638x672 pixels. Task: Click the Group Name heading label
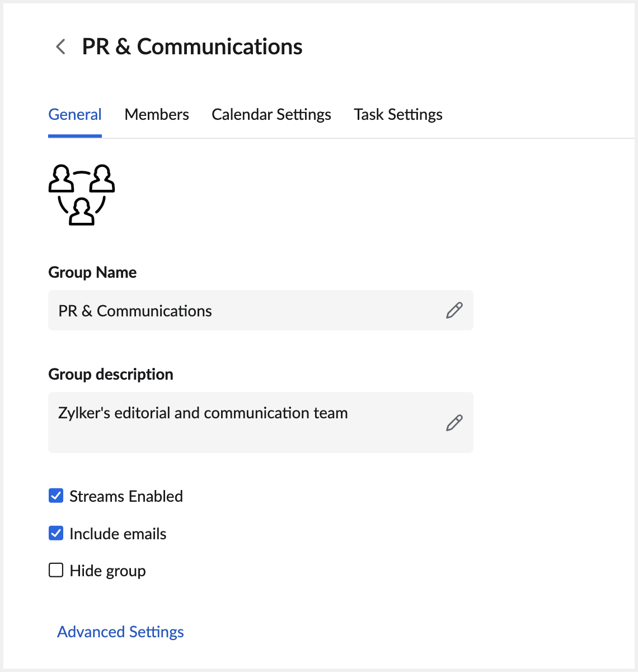point(92,272)
